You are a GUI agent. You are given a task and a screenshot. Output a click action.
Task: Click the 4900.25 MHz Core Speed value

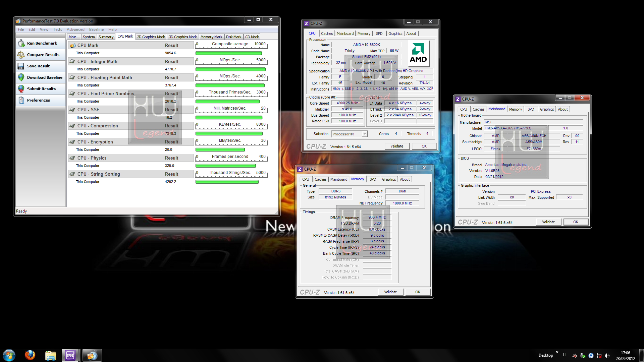(x=347, y=103)
